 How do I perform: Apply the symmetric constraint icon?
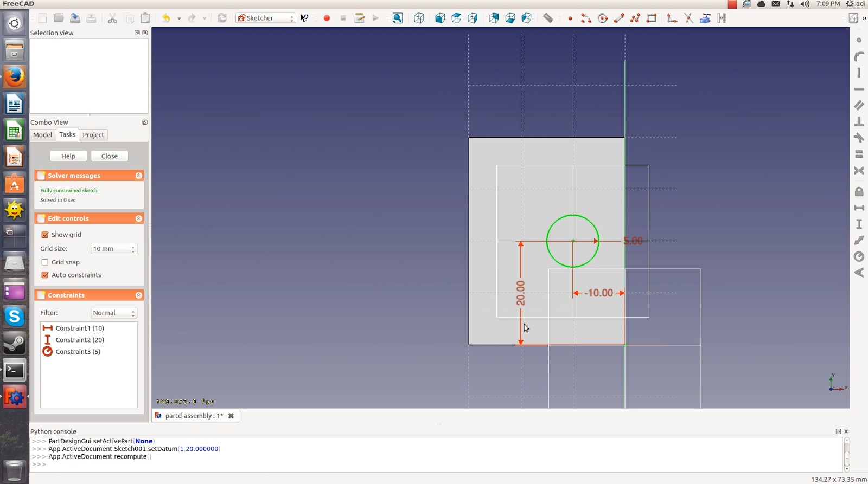point(859,170)
